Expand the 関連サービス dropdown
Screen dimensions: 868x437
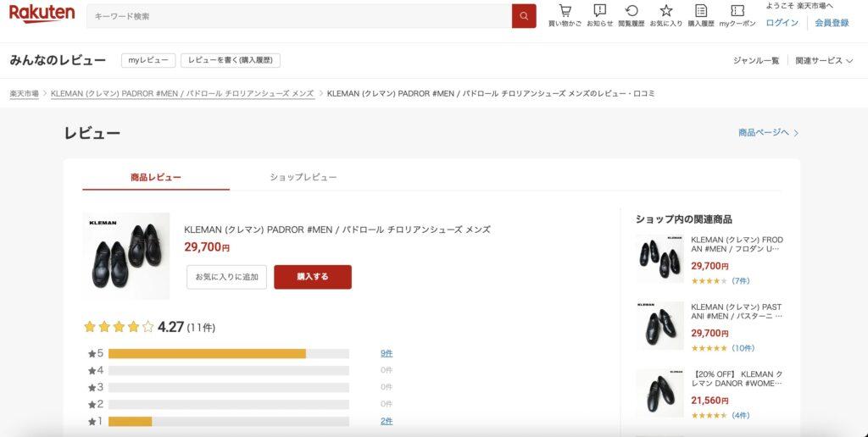point(824,61)
